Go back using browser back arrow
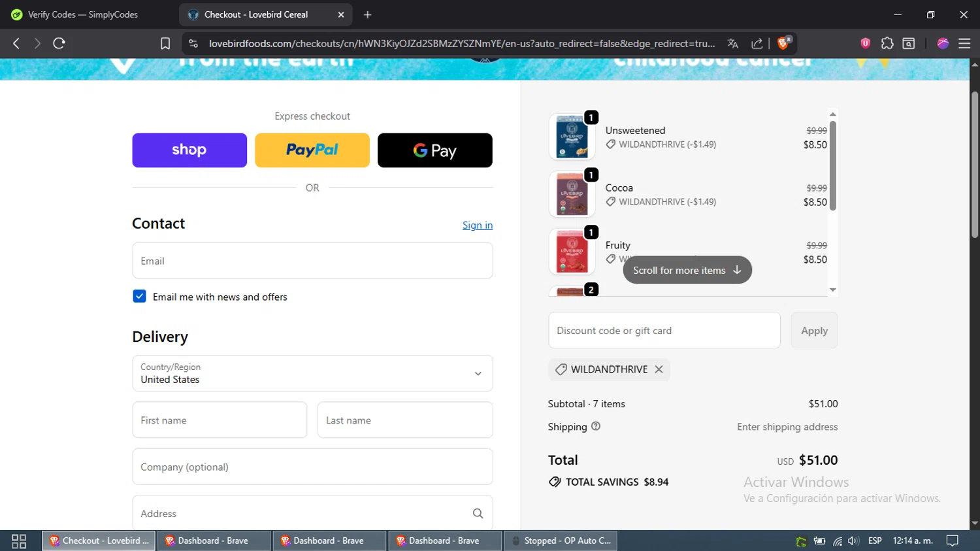This screenshot has width=980, height=551. [x=16, y=43]
